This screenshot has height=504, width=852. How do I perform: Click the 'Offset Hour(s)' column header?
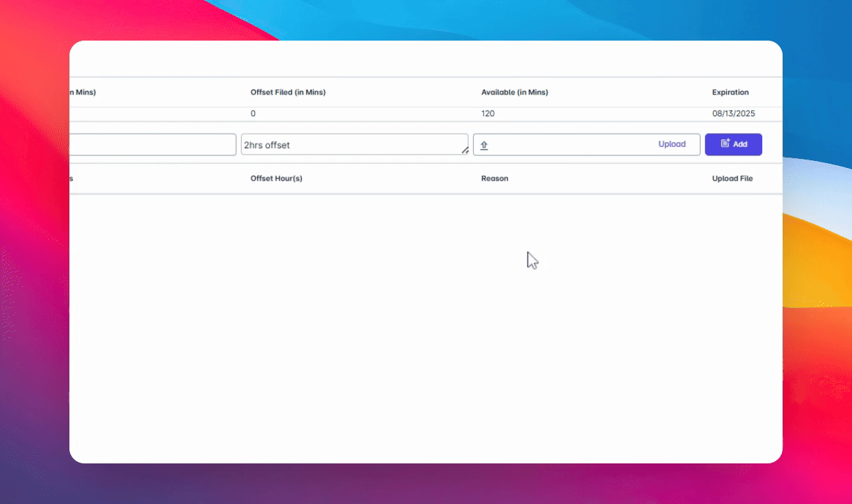(x=276, y=178)
